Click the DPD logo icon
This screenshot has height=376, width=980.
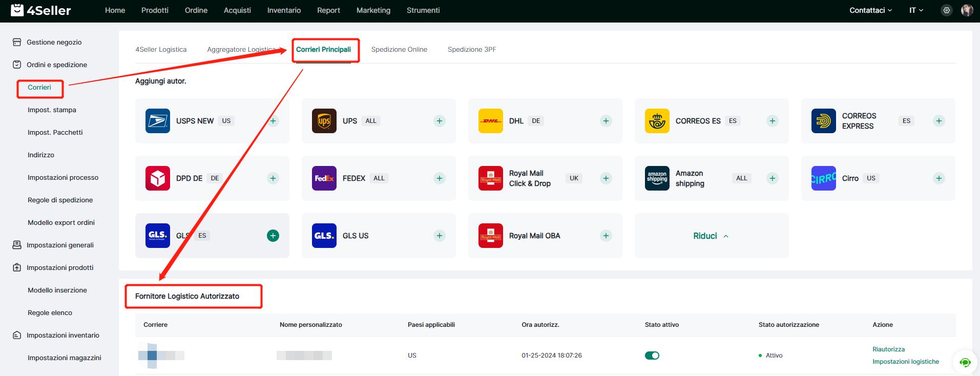click(158, 178)
